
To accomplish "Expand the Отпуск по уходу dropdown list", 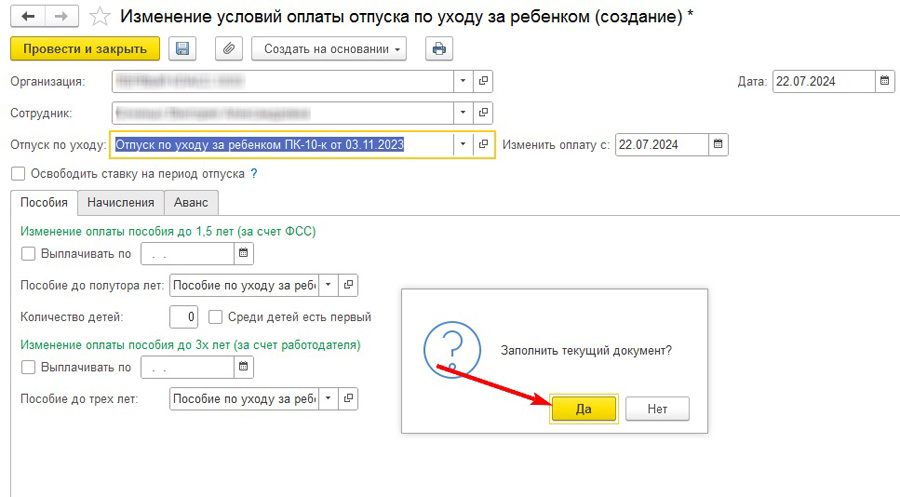I will pos(463,144).
